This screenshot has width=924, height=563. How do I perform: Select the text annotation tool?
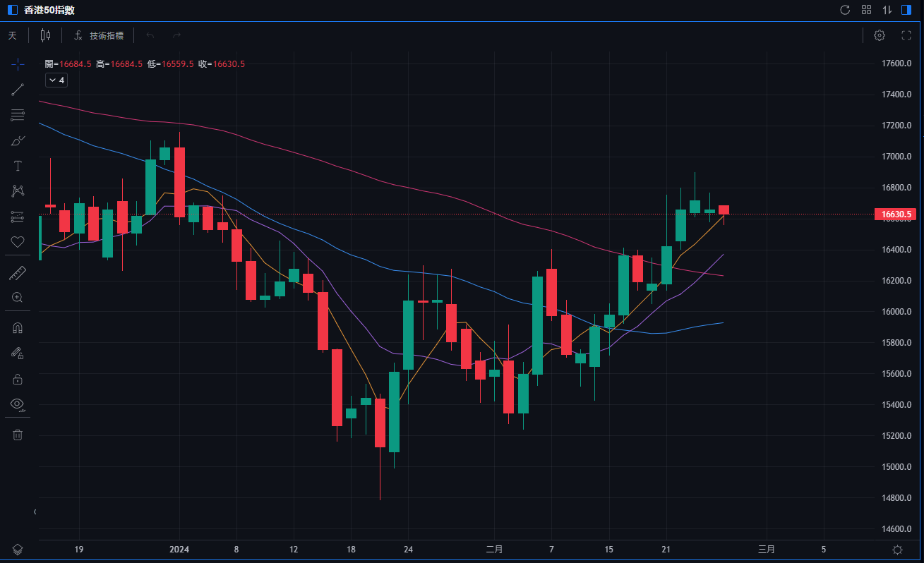(x=18, y=166)
